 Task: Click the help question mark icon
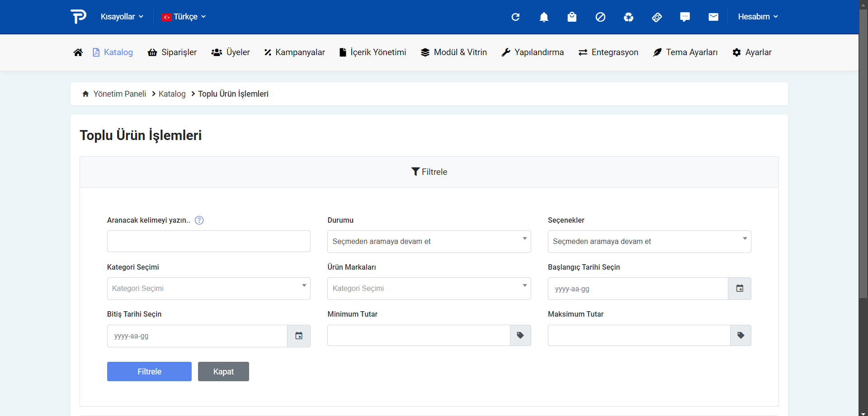click(199, 220)
